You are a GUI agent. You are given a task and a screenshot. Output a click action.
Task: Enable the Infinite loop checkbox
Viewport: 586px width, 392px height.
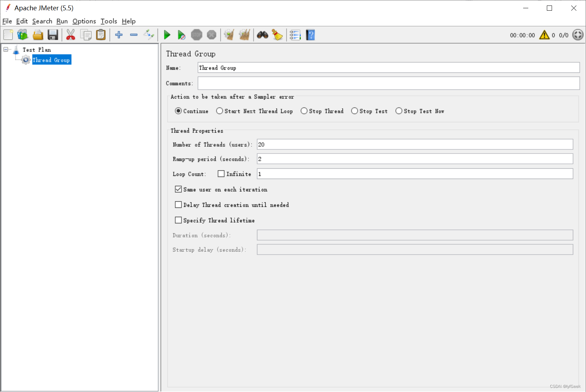pos(221,174)
